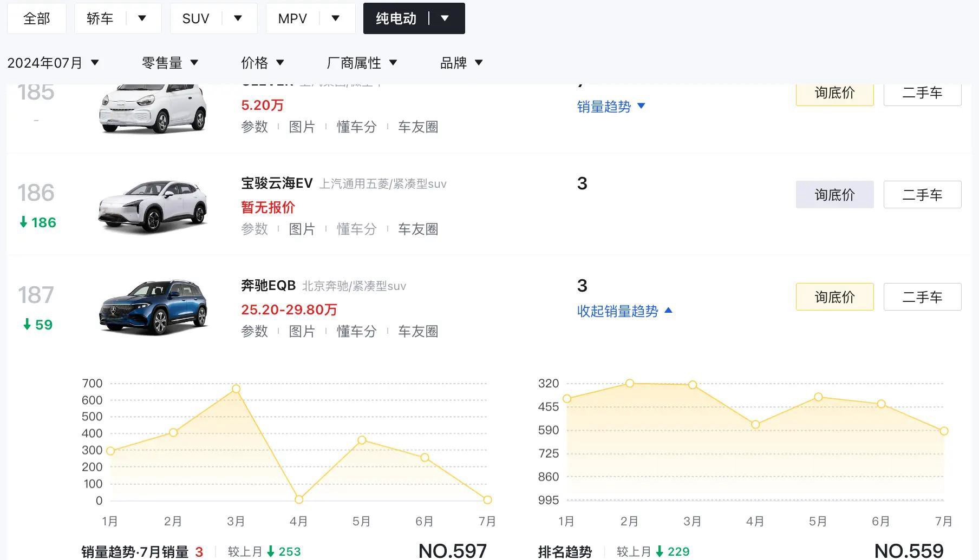This screenshot has width=979, height=560.
Task: Open the 品牌 filter dropdown
Action: (461, 63)
